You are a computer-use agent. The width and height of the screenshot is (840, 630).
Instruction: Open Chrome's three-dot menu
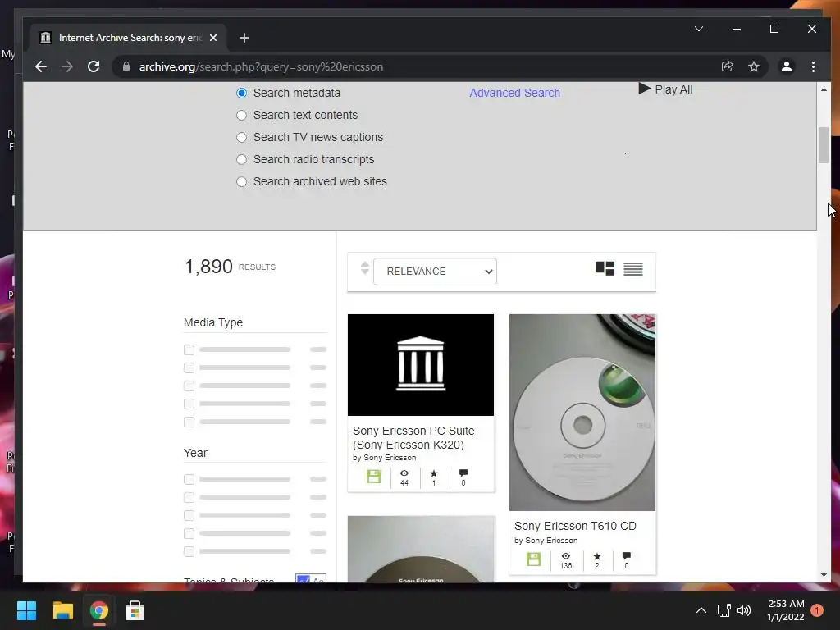tap(813, 66)
